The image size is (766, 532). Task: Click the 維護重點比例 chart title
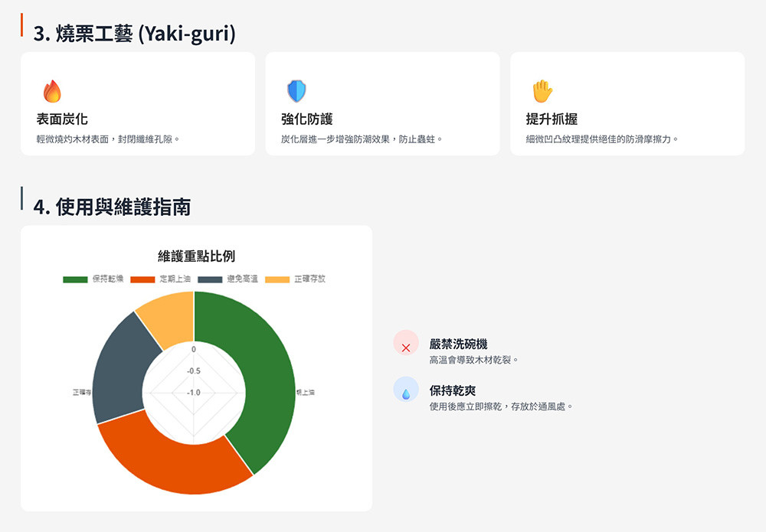tap(196, 256)
